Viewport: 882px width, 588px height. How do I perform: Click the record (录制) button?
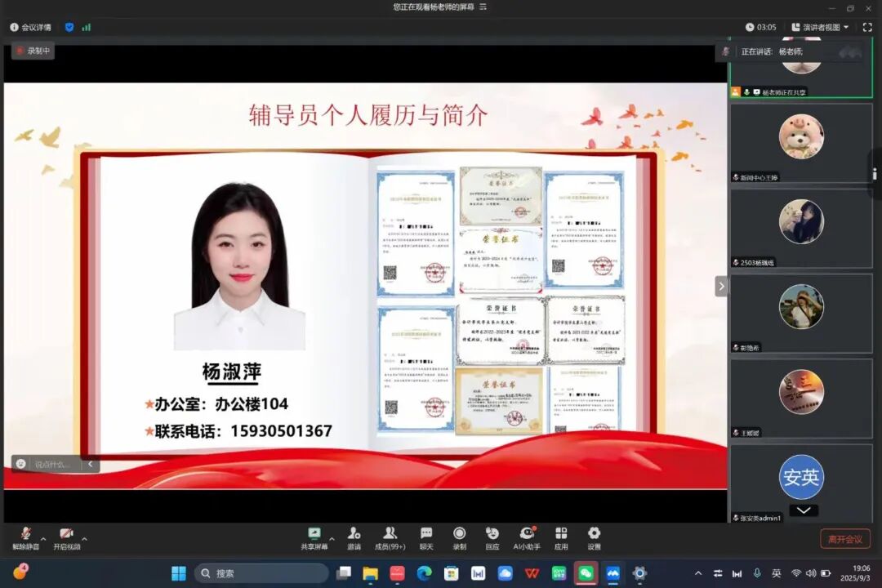pos(460,538)
